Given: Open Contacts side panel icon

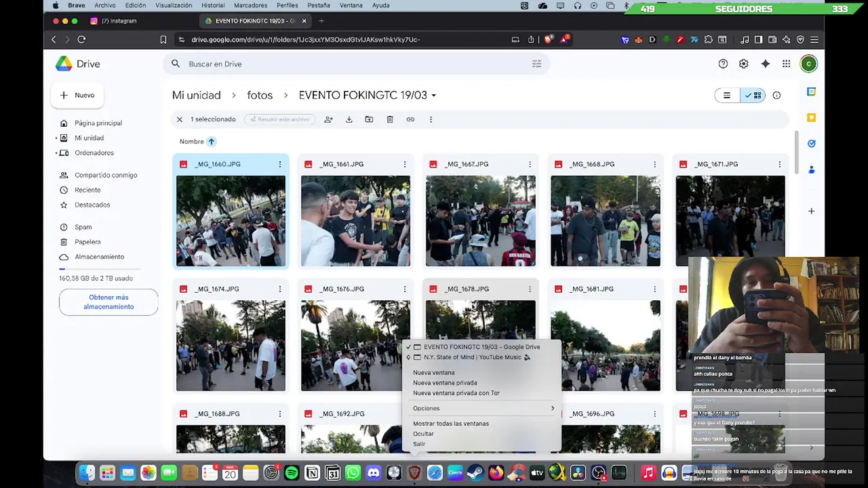Looking at the screenshot, I should (811, 169).
